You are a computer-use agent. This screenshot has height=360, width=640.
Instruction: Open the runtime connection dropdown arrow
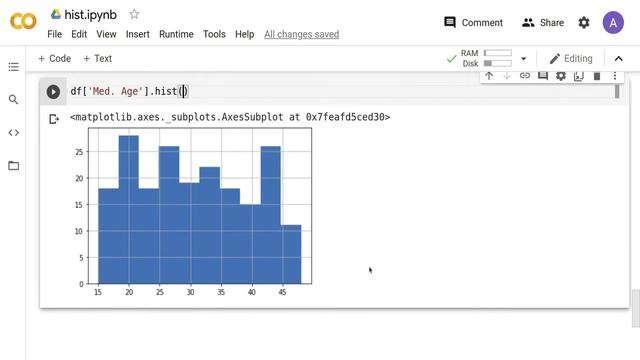[524, 59]
